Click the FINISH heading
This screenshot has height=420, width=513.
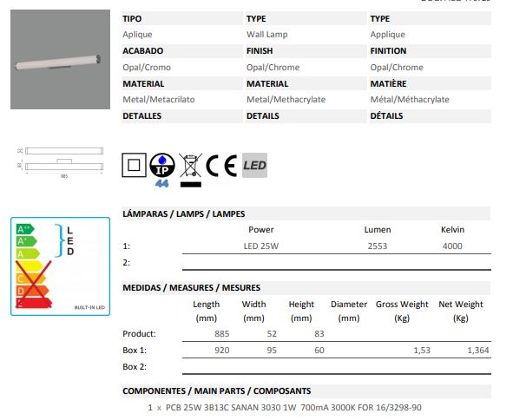coord(260,50)
